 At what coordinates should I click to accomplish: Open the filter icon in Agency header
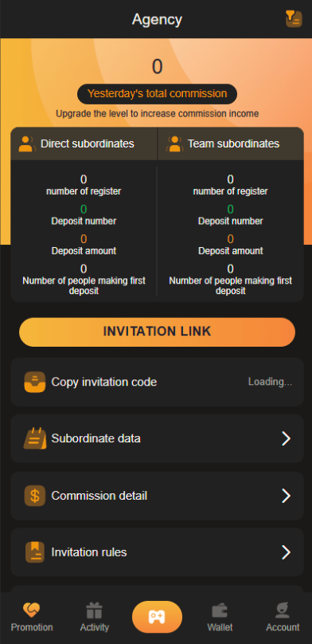[294, 19]
